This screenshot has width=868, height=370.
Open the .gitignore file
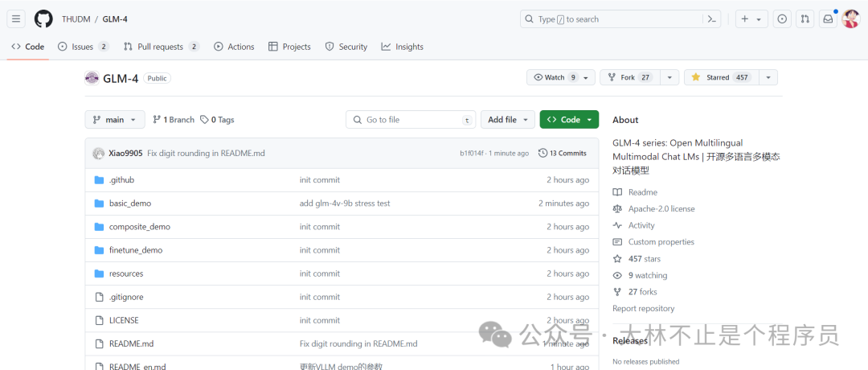coord(126,297)
